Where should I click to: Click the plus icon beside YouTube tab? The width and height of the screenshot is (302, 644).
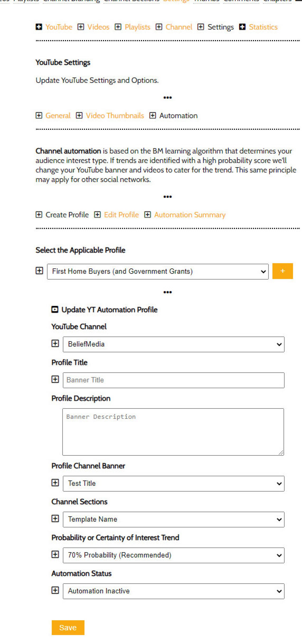pyautogui.click(x=39, y=27)
